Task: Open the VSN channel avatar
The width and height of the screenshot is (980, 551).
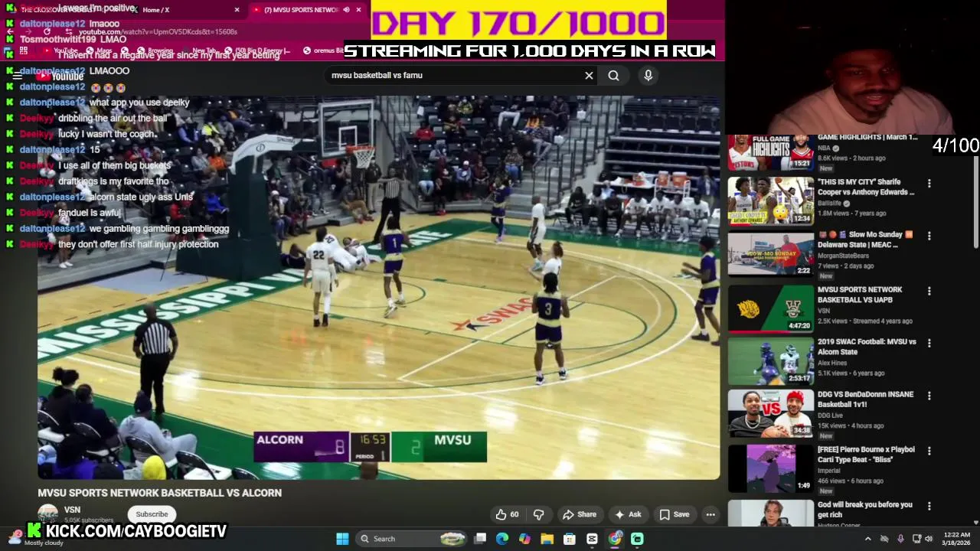Action: point(47,514)
